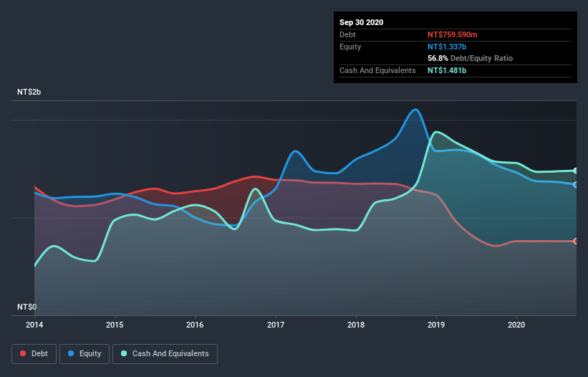Click the Debt row label in the tooltip
This screenshot has height=377, width=588.
tap(347, 34)
